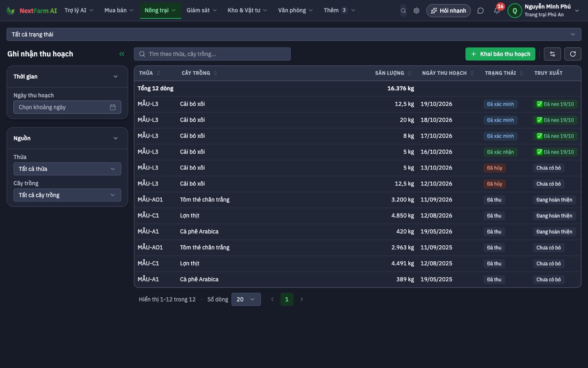Screen dimensions: 588x368
Task: Open the Tất cả trạng thái dropdown
Action: tap(294, 34)
